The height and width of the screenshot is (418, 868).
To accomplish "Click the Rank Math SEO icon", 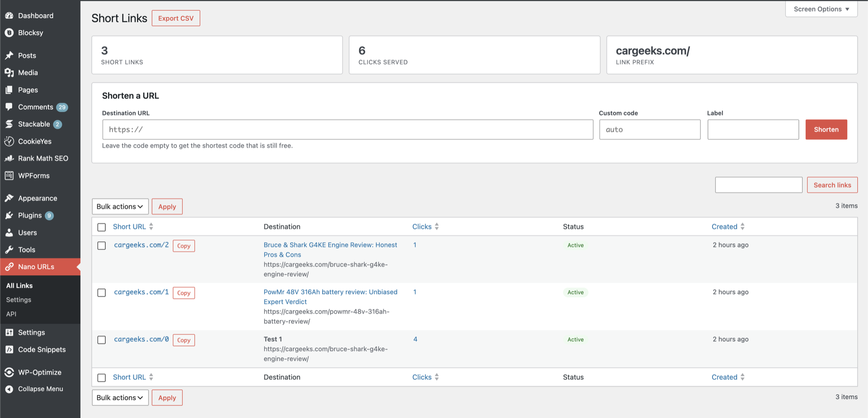I will (x=9, y=158).
